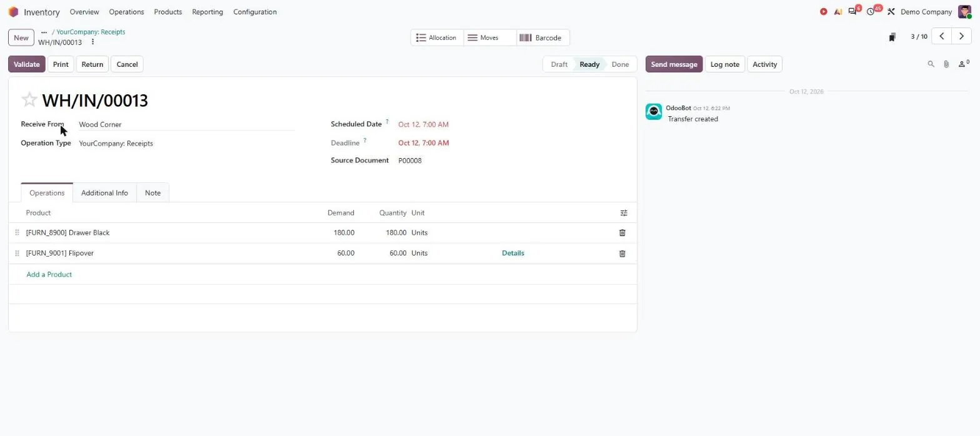
Task: Click the Source Document value P00008
Action: pos(410,161)
